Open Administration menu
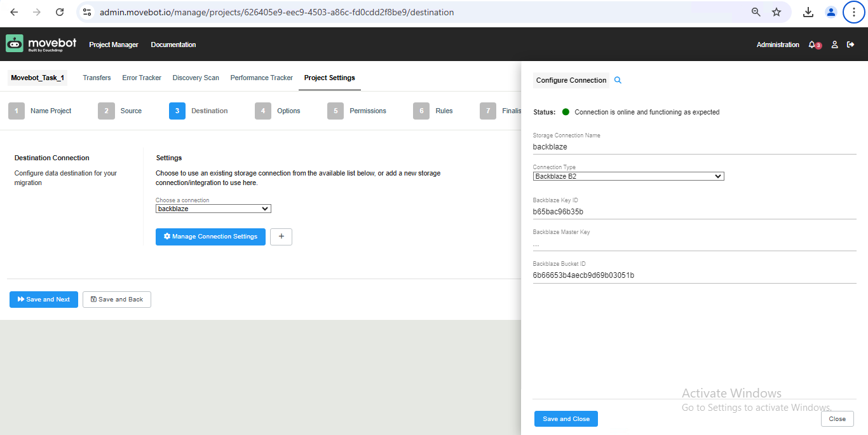868x435 pixels. pyautogui.click(x=778, y=45)
